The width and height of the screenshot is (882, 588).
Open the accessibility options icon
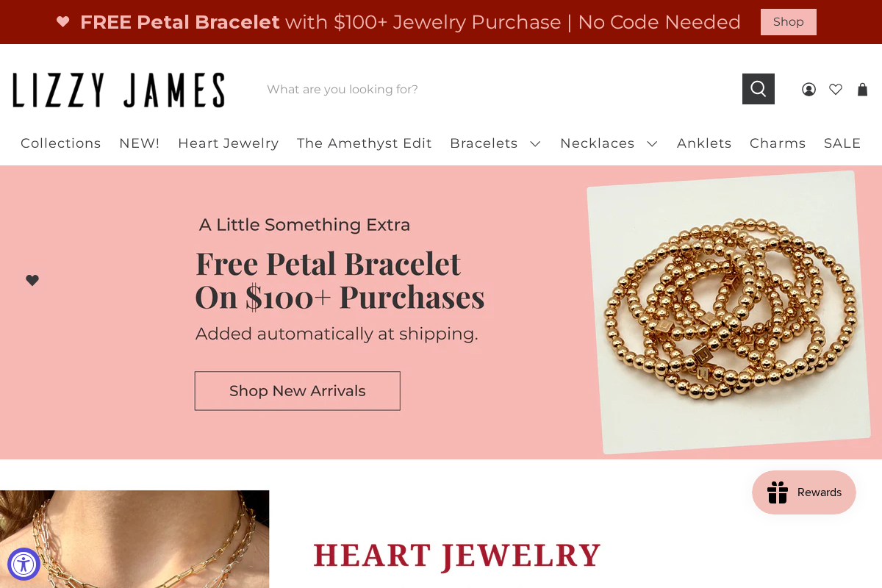pyautogui.click(x=24, y=564)
